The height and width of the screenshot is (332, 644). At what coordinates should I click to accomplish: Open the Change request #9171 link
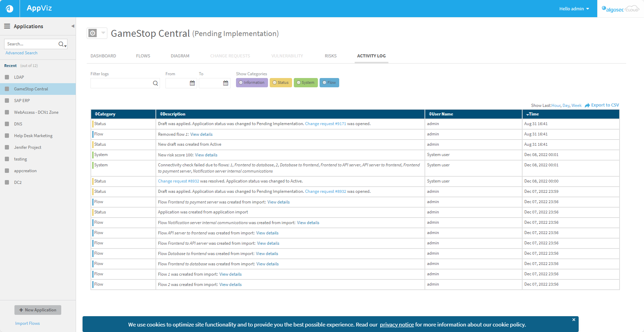(325, 124)
